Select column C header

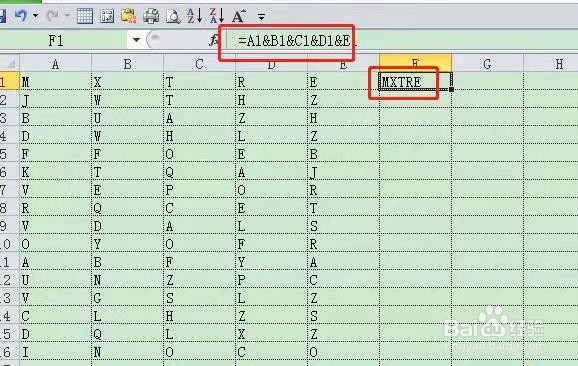(x=199, y=63)
